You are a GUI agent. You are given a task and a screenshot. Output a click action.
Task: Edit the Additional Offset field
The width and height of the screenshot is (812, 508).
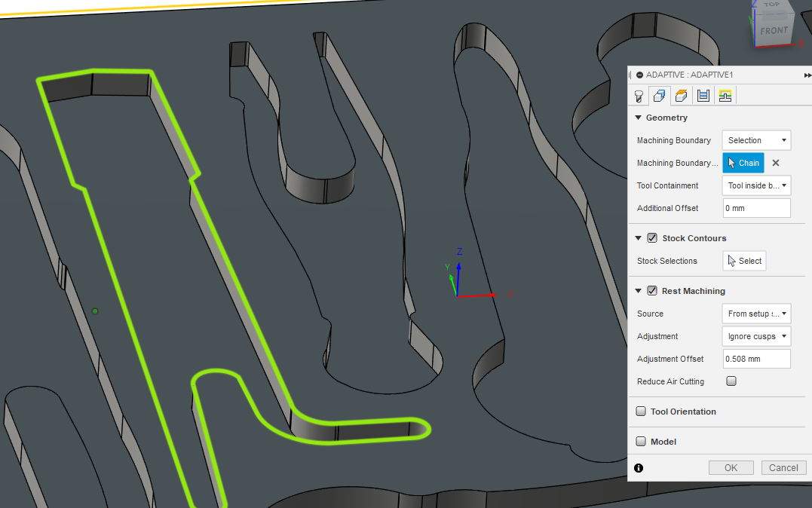[756, 208]
